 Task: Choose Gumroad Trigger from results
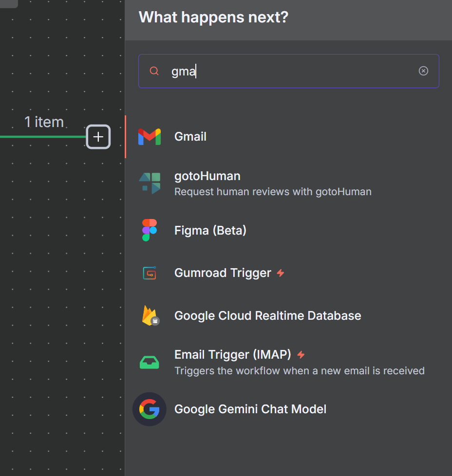(288, 273)
